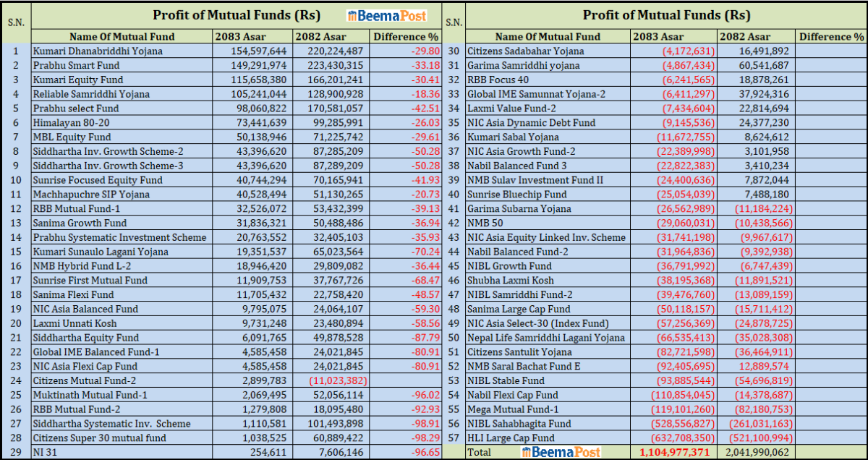
Task: Click Citizens Super 30 mutual fund name
Action: [x=99, y=438]
